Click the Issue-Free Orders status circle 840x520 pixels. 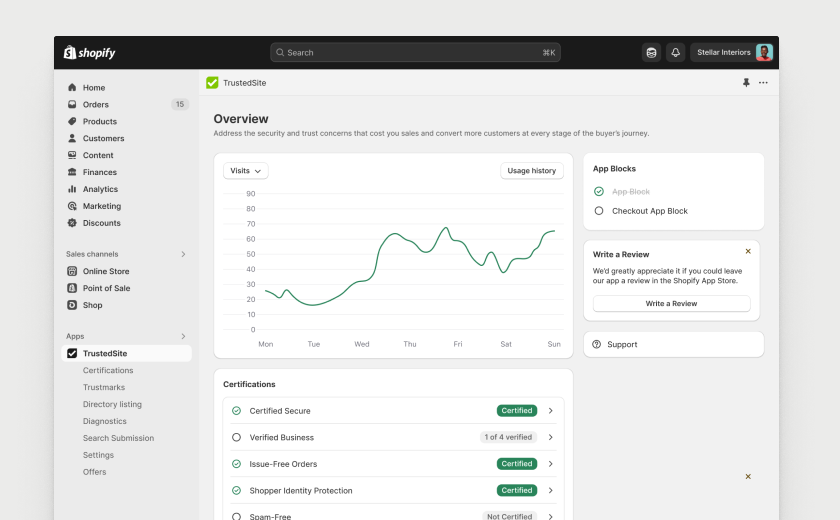(x=236, y=464)
